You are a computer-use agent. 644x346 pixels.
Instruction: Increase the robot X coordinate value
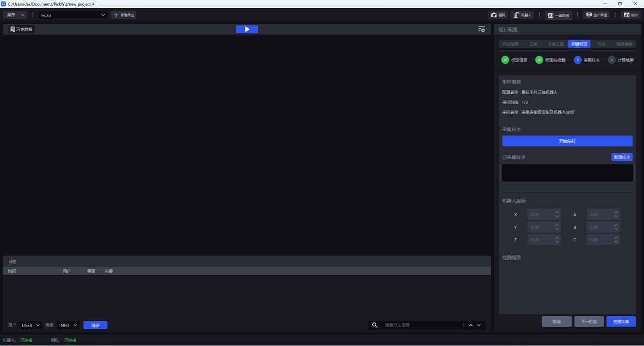click(557, 212)
